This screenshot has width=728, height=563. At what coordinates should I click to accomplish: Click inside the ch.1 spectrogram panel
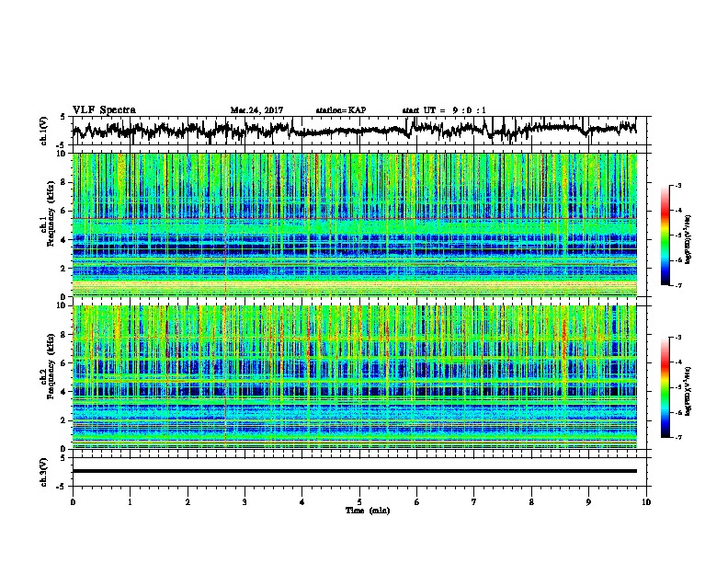coord(355,224)
